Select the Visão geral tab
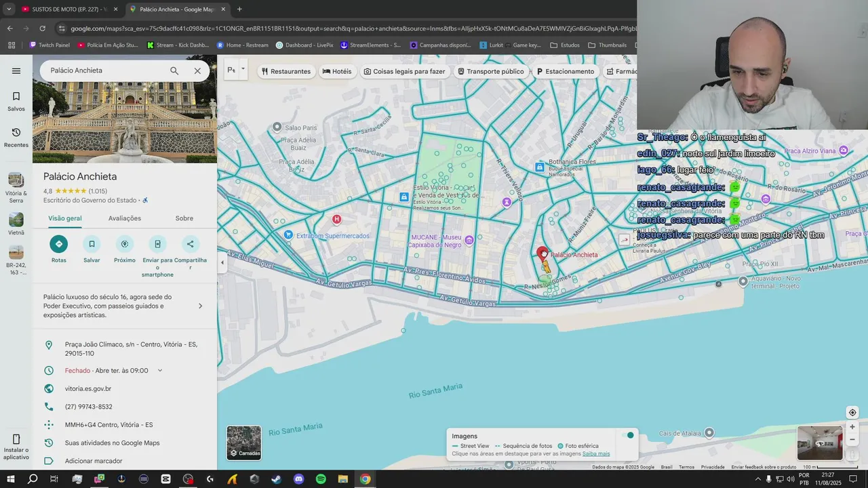This screenshot has width=868, height=488. click(x=65, y=218)
